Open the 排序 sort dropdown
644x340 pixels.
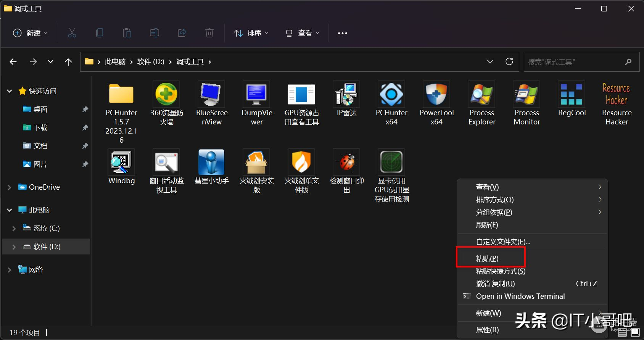251,33
